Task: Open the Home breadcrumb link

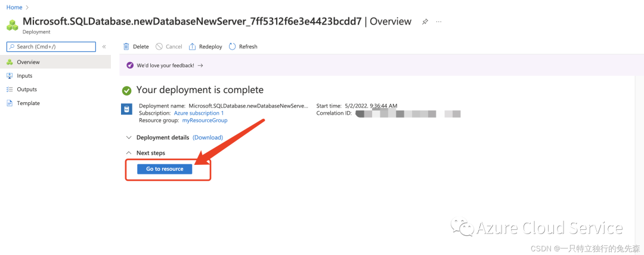Action: click(x=14, y=7)
